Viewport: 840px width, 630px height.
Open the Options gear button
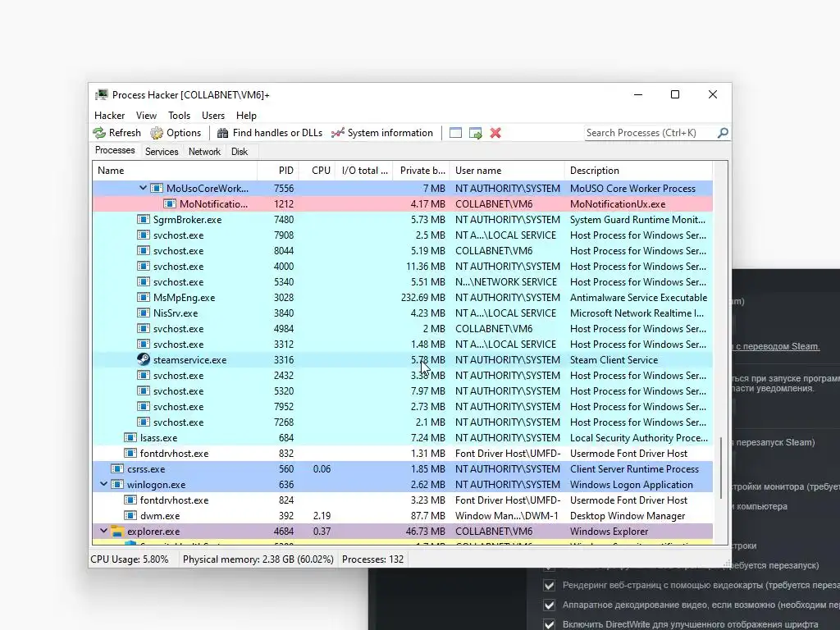pyautogui.click(x=176, y=133)
